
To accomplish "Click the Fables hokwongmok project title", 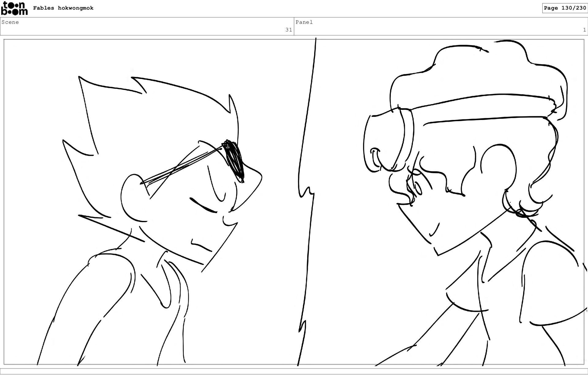I will (63, 8).
